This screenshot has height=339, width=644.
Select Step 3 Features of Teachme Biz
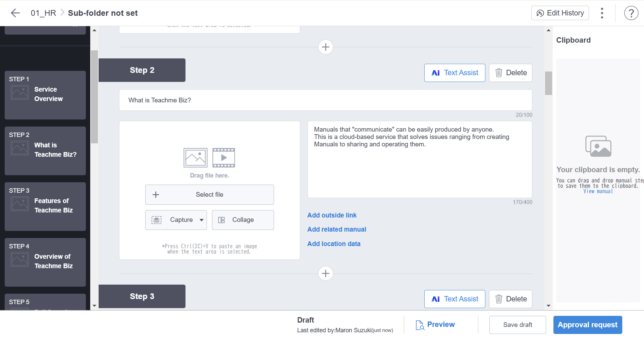[x=45, y=206]
